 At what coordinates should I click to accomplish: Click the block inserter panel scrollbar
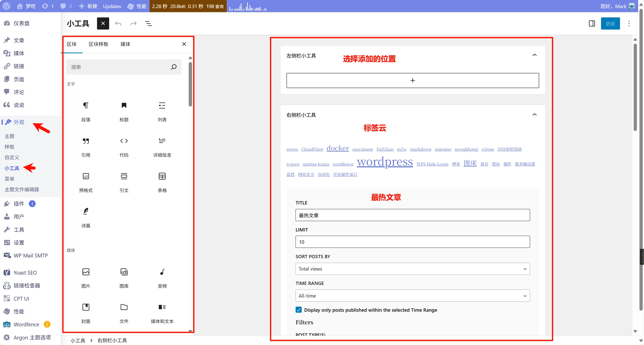pos(190,85)
